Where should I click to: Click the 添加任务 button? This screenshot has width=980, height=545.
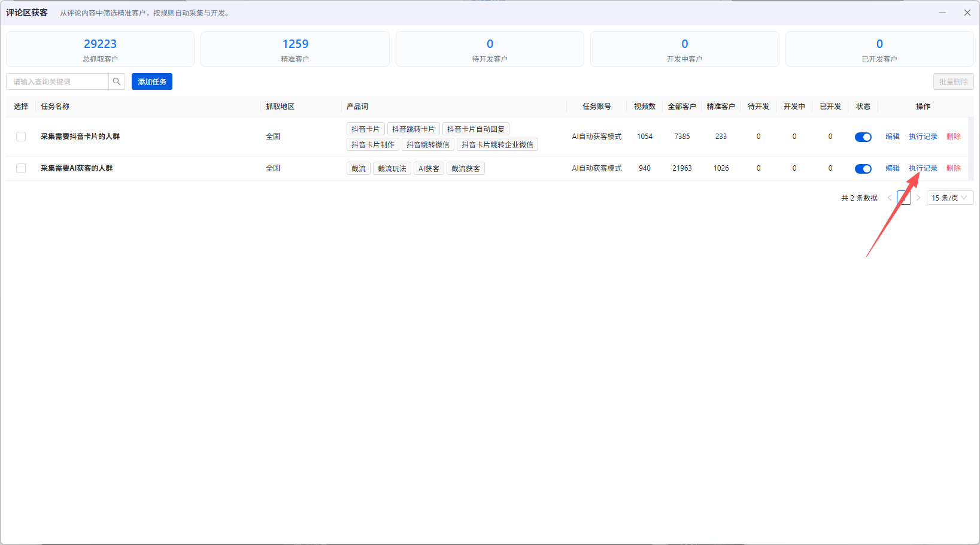(x=152, y=81)
